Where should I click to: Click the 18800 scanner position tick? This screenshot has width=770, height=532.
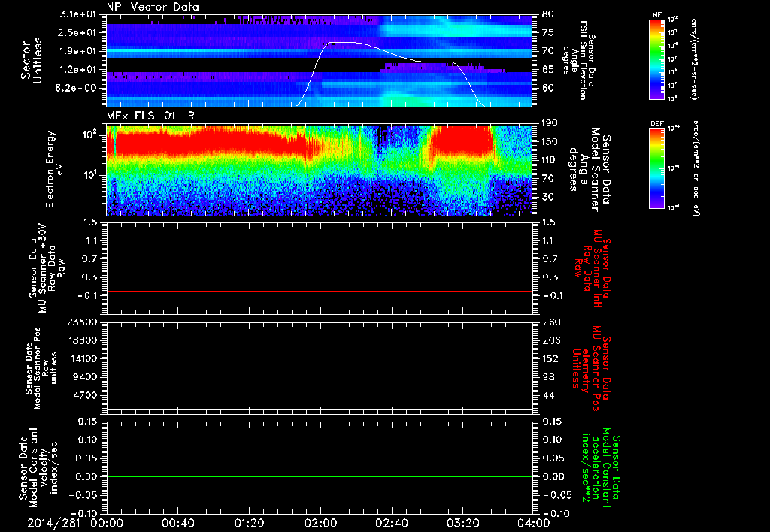click(81, 340)
